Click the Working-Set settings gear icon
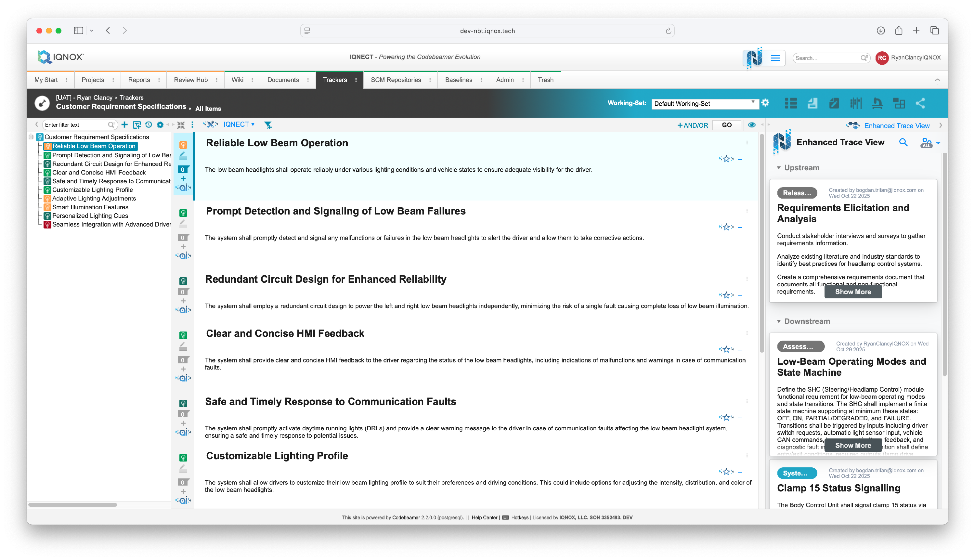The height and width of the screenshot is (560, 975). tap(765, 103)
